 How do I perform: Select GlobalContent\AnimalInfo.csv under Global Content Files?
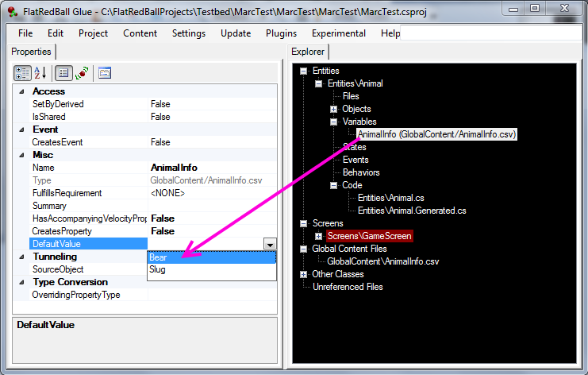pyautogui.click(x=382, y=261)
